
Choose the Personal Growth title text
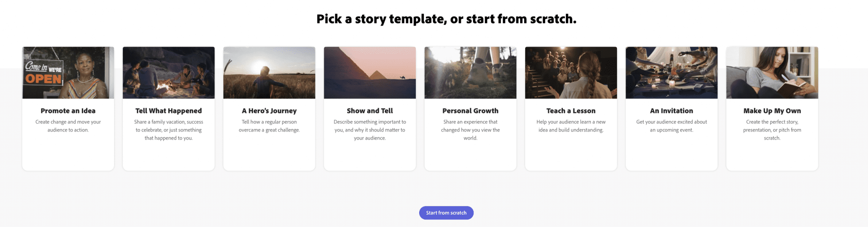click(x=470, y=111)
